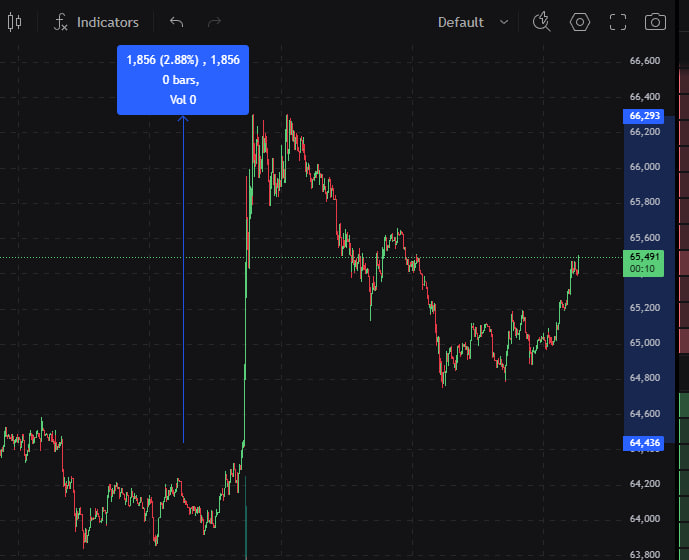Viewport: 689px width, 560px height.
Task: Click the 64,800 price scale value
Action: (x=645, y=378)
